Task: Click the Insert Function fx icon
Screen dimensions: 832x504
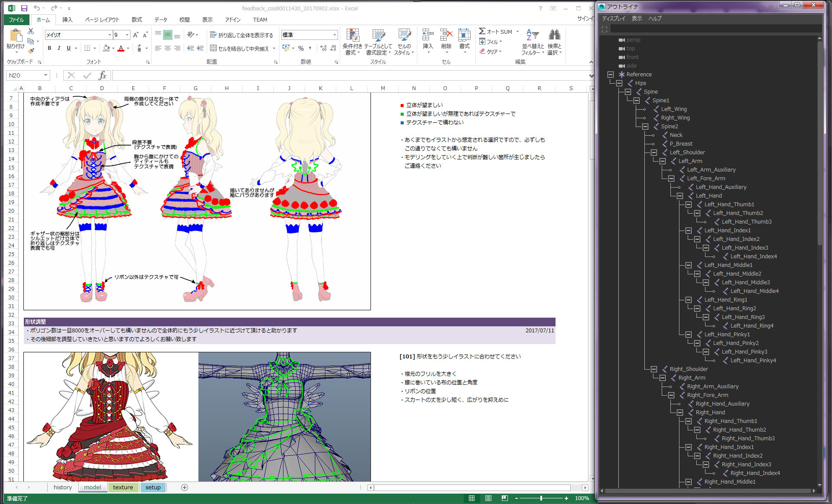Action: [103, 75]
